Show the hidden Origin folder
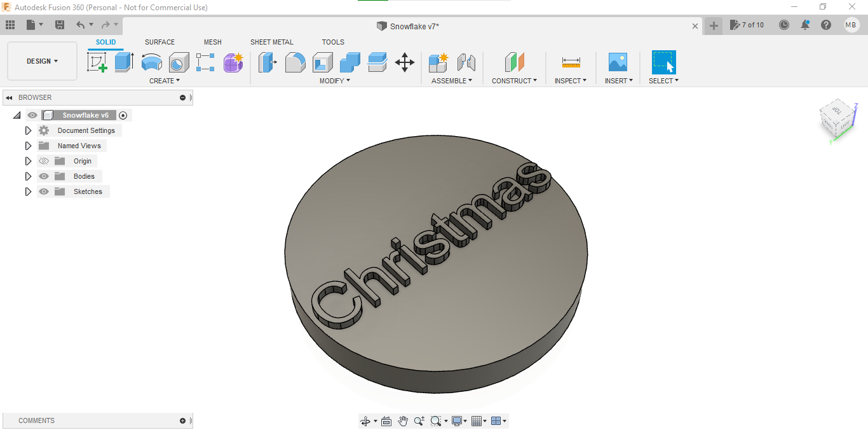 click(x=44, y=161)
